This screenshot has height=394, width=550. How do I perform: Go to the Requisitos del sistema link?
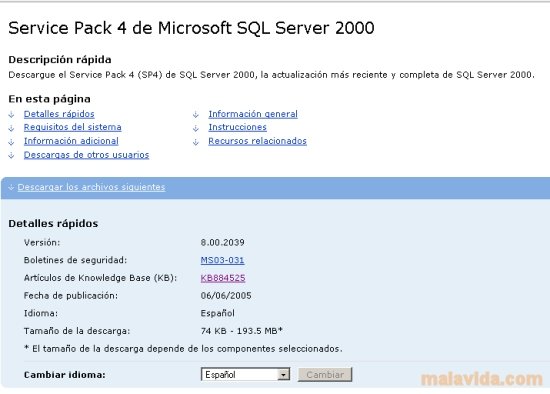coord(73,127)
